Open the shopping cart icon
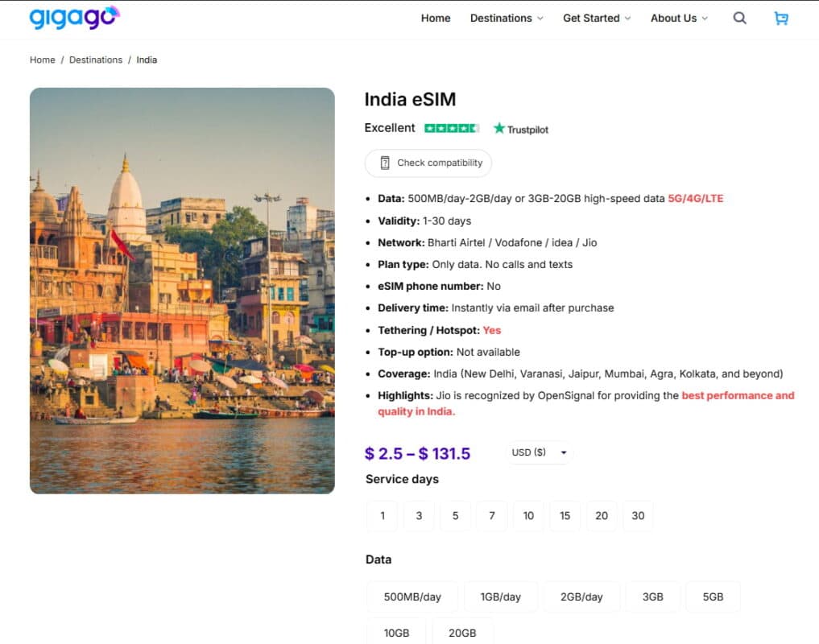 click(x=781, y=19)
